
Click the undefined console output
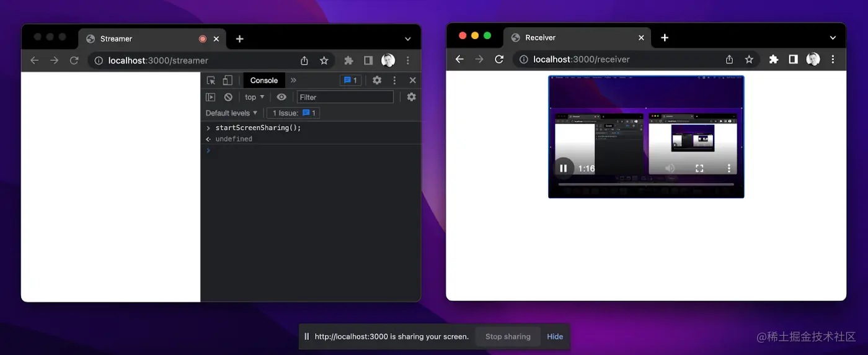234,139
